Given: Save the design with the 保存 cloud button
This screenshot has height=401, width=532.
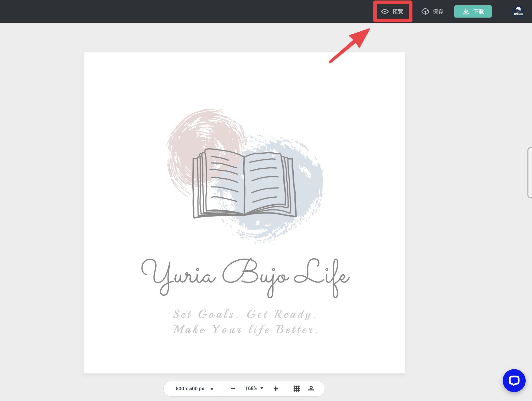Looking at the screenshot, I should pos(432,11).
